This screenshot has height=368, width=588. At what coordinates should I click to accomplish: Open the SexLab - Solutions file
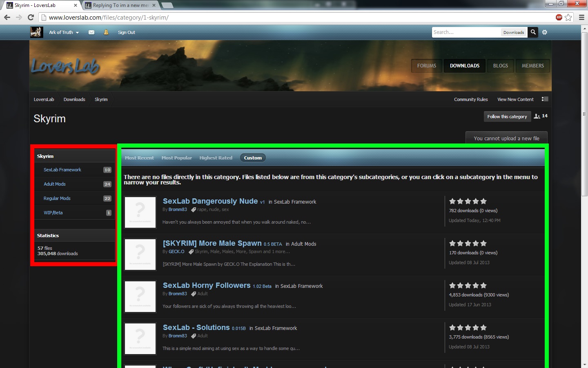(x=196, y=328)
